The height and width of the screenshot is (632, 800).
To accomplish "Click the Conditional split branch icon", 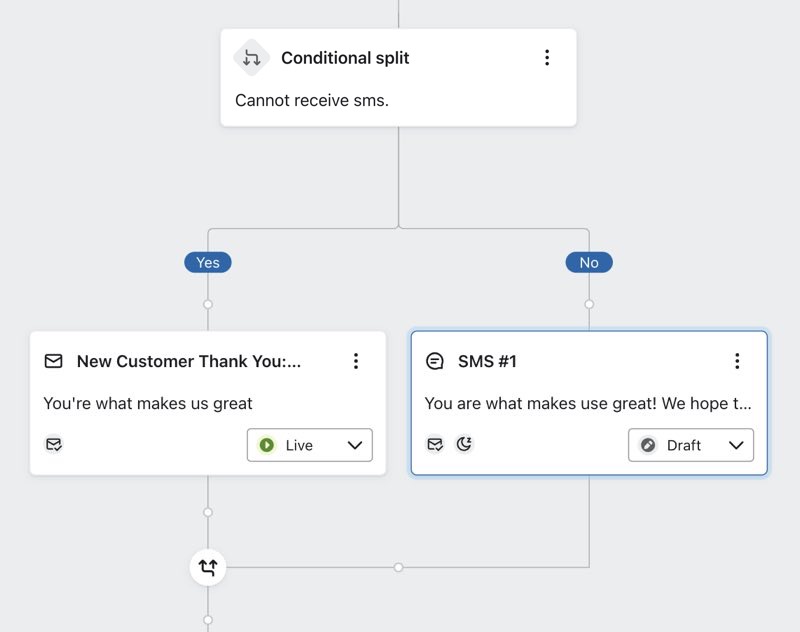I will coord(252,58).
